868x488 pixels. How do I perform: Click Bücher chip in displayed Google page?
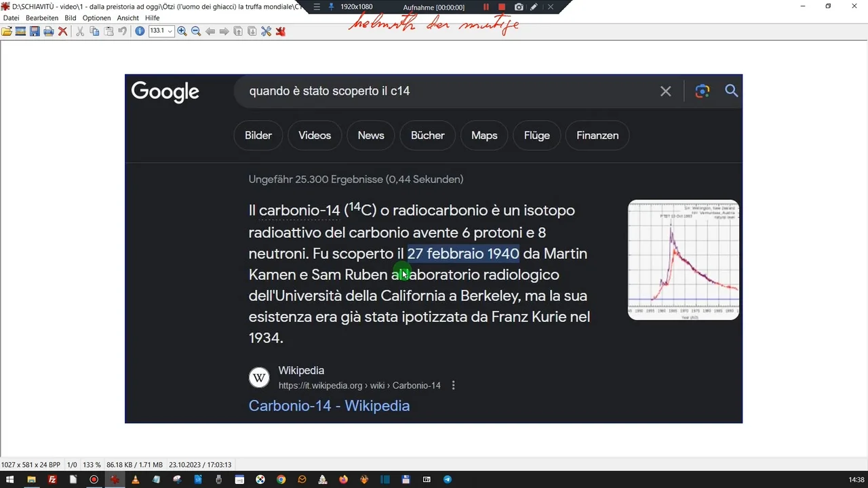point(428,136)
